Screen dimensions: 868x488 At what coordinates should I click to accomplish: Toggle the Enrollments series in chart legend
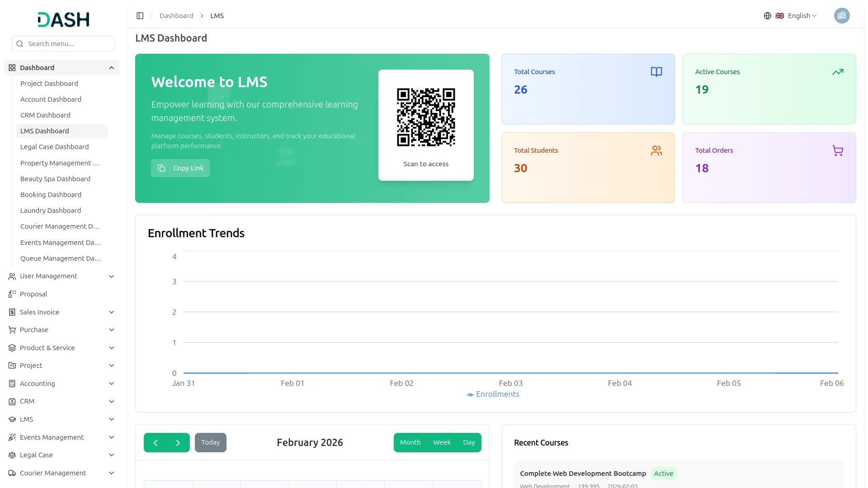point(493,394)
